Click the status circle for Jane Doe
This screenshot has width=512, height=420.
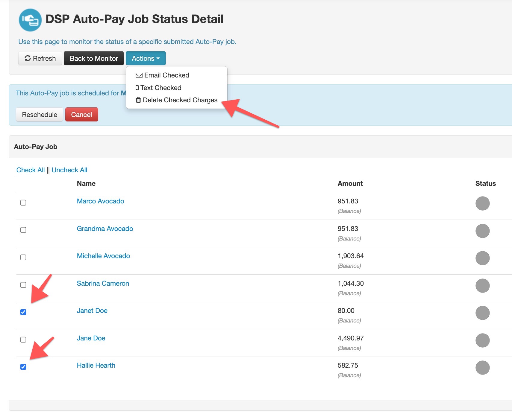pyautogui.click(x=482, y=340)
